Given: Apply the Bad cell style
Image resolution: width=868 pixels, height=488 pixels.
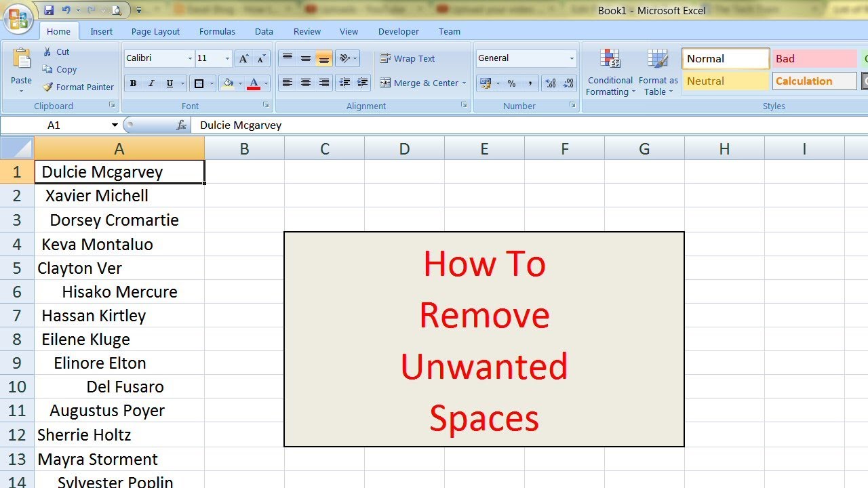Looking at the screenshot, I should [815, 58].
